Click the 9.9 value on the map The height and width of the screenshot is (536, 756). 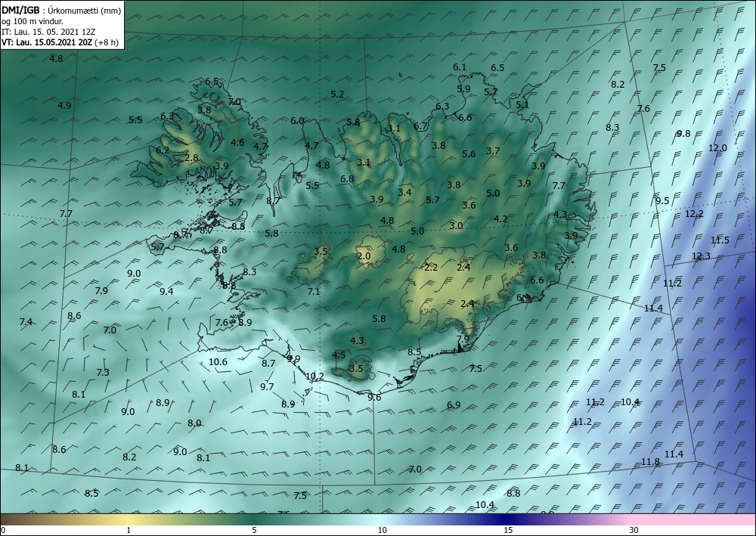click(x=293, y=358)
